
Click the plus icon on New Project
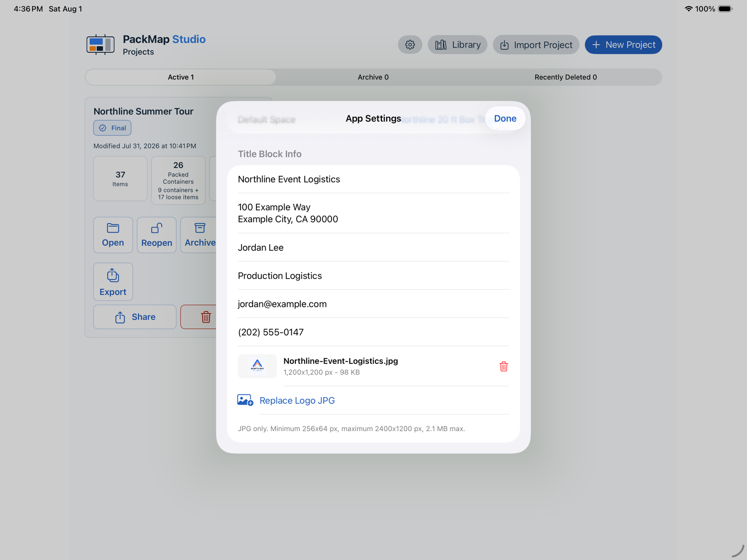(x=596, y=45)
